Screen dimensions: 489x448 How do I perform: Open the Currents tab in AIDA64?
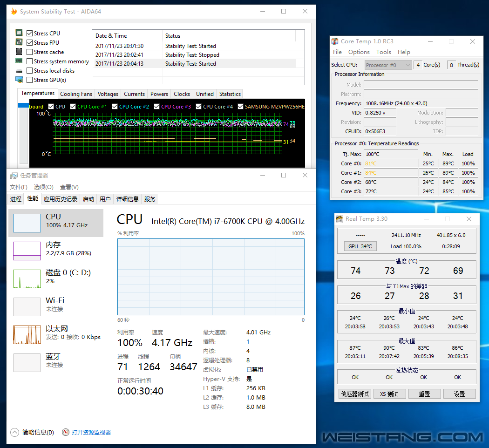coord(135,94)
